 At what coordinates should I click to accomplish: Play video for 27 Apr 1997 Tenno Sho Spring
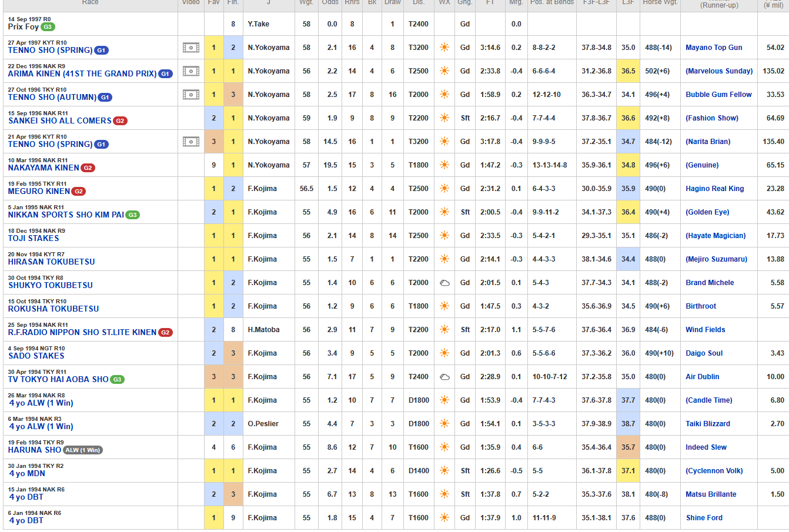coord(191,48)
